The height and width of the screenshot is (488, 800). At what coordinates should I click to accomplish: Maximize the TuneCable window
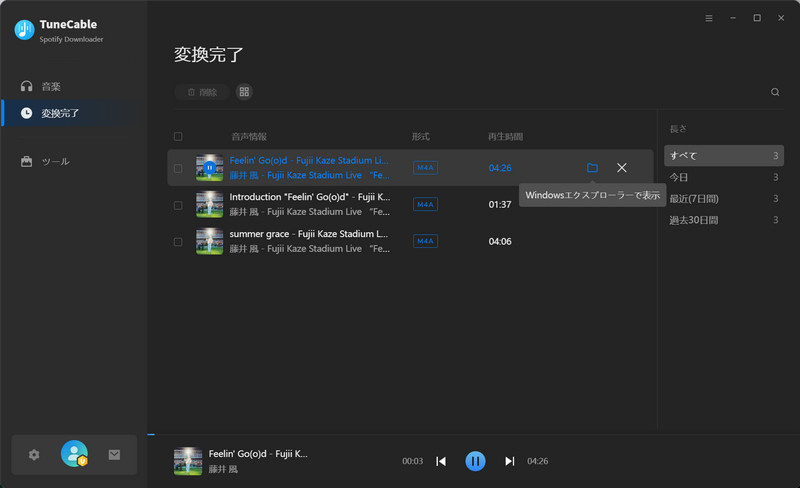pos(757,18)
